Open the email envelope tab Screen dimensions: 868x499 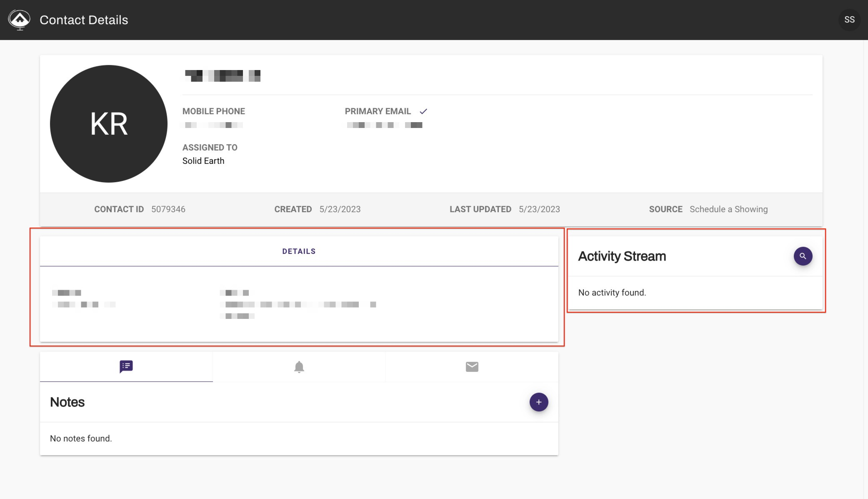472,366
